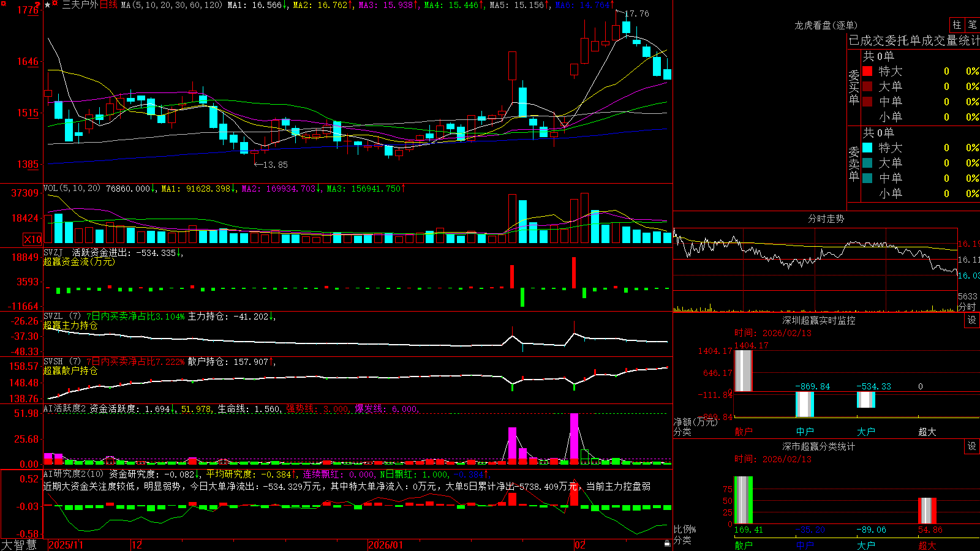
Task: Click teal 大单 sell-order color swatch
Action: pyautogui.click(x=867, y=163)
